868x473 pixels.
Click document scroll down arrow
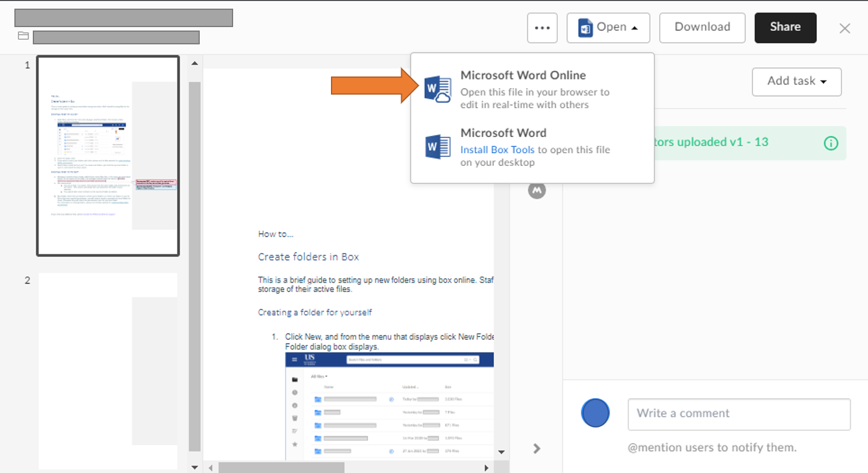click(x=501, y=452)
